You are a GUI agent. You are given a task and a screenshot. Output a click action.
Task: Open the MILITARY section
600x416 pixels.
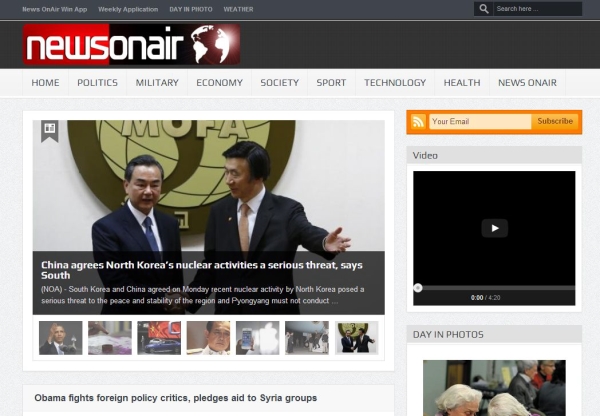157,83
